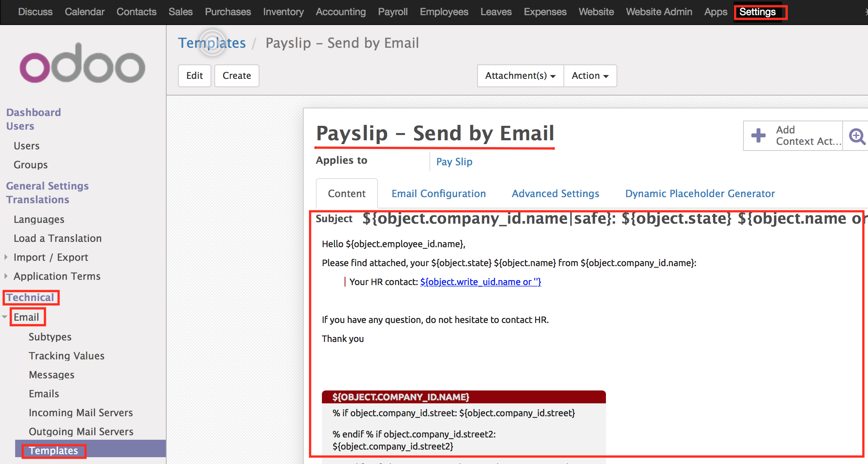868x464 pixels.
Task: Click the Odoo logo
Action: (x=82, y=63)
